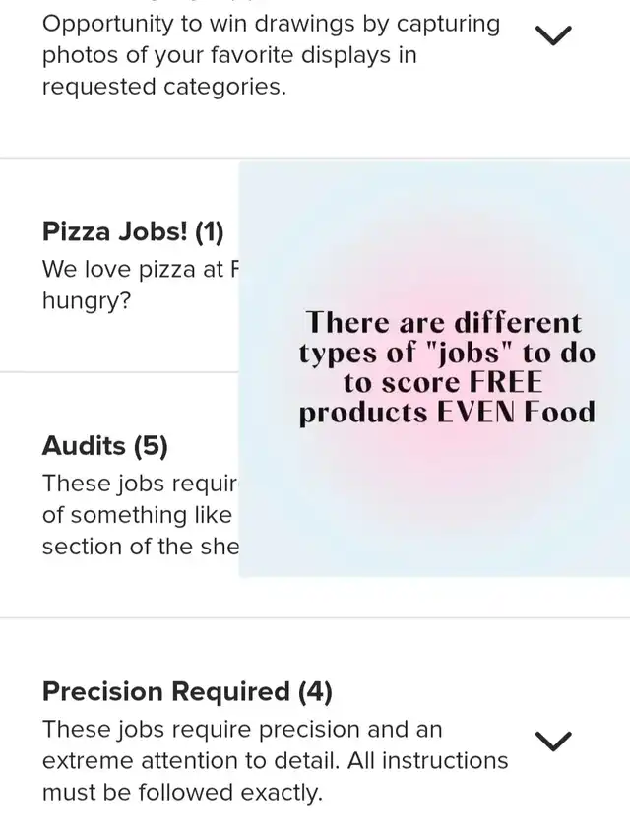Screen dimensions: 630x840
Task: Click "These jobs require precision and an" line
Action: [242, 730]
